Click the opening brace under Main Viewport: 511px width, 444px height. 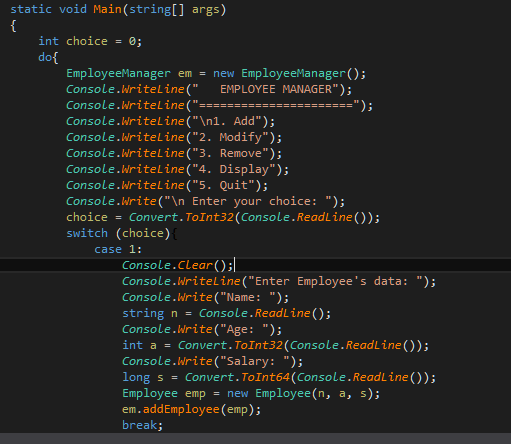pyautogui.click(x=13, y=25)
